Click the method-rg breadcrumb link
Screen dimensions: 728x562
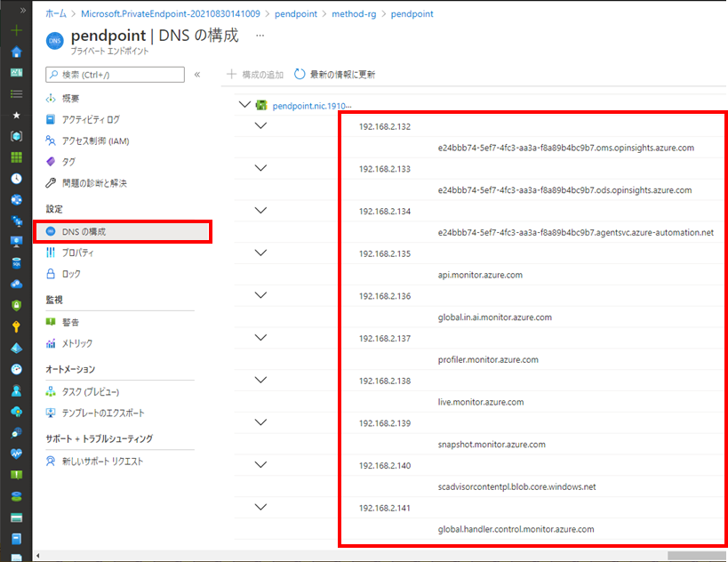point(354,14)
